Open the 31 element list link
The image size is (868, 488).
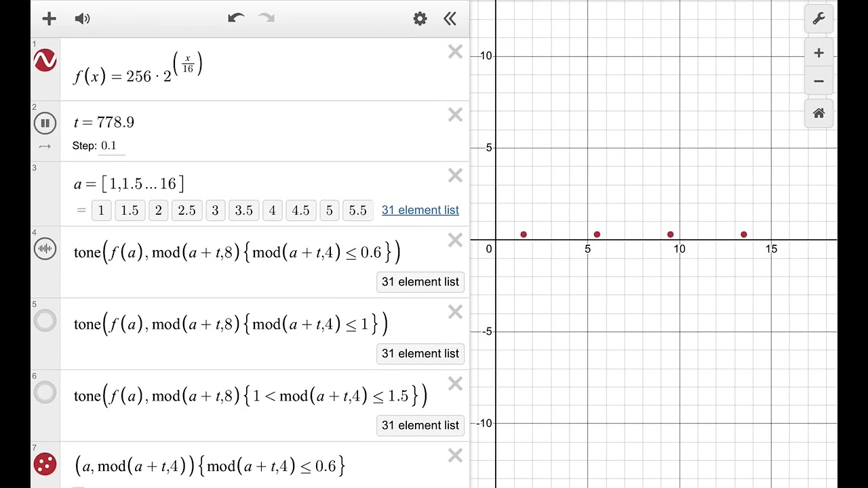pyautogui.click(x=420, y=210)
